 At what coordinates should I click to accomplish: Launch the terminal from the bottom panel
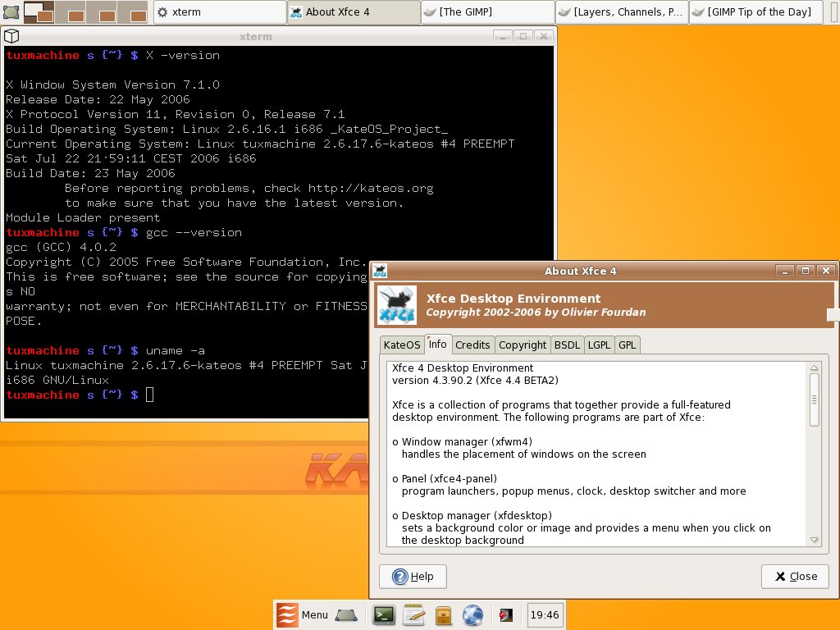coord(384,615)
